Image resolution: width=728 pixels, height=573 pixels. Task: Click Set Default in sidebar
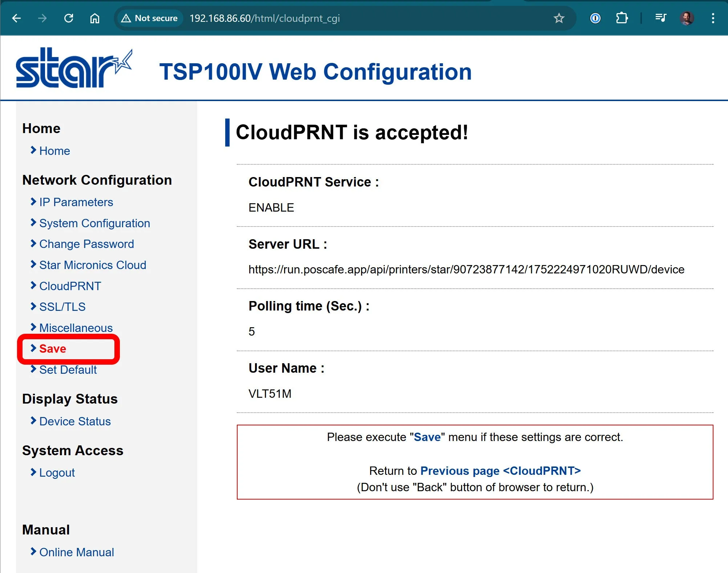pyautogui.click(x=68, y=370)
